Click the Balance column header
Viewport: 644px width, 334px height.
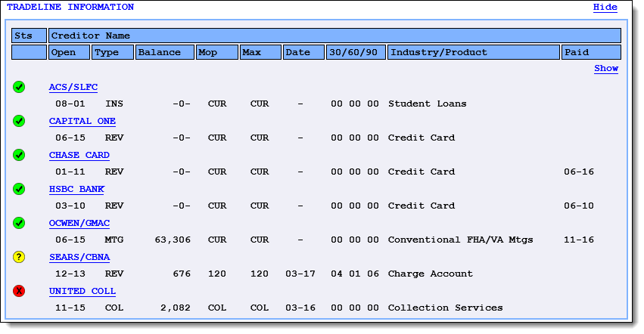165,53
